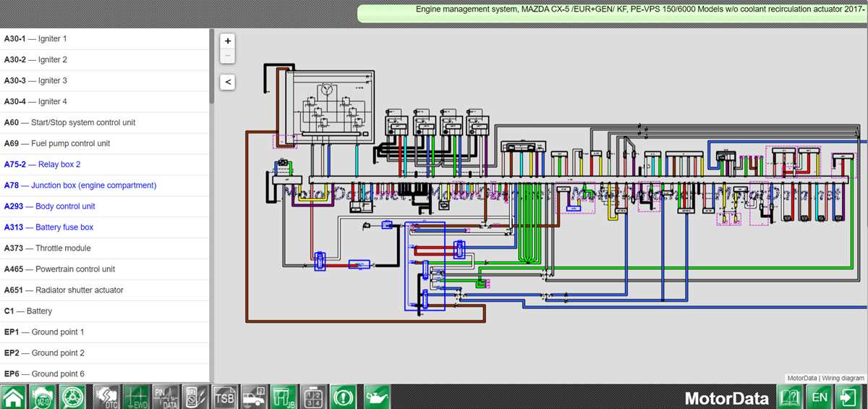Click the component list vertical scrollbar
Image resolution: width=868 pixels, height=409 pixels.
(x=212, y=67)
